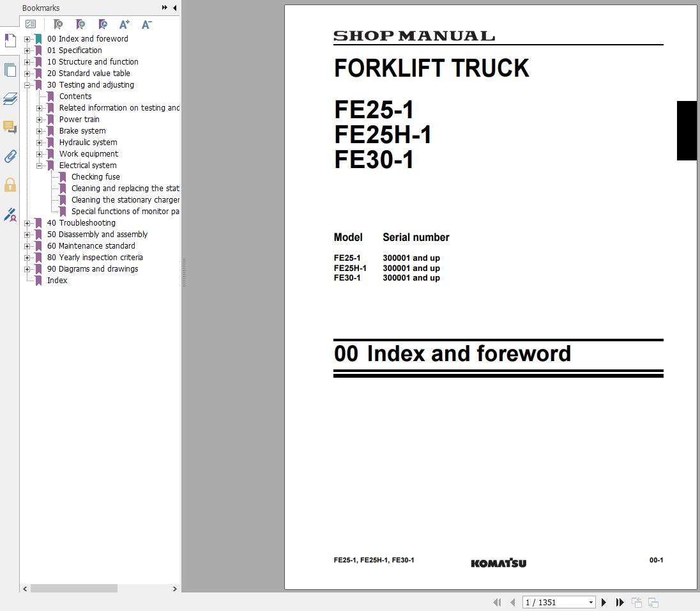The height and width of the screenshot is (611, 700).
Task: Open the bookmark panel options menu
Action: 31,23
